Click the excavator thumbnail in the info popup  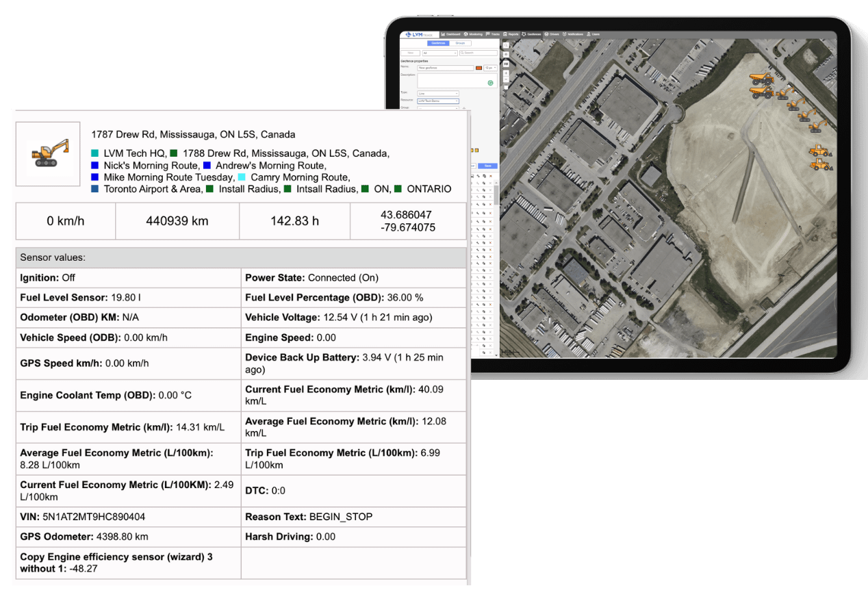pos(48,154)
